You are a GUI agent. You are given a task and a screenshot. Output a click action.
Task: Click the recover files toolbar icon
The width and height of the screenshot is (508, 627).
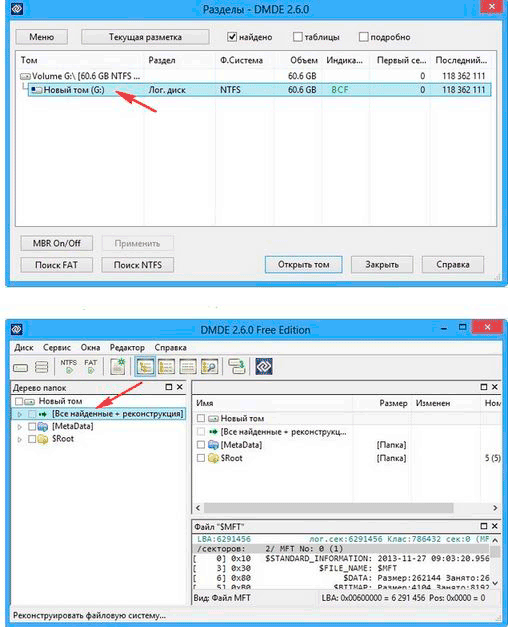237,366
